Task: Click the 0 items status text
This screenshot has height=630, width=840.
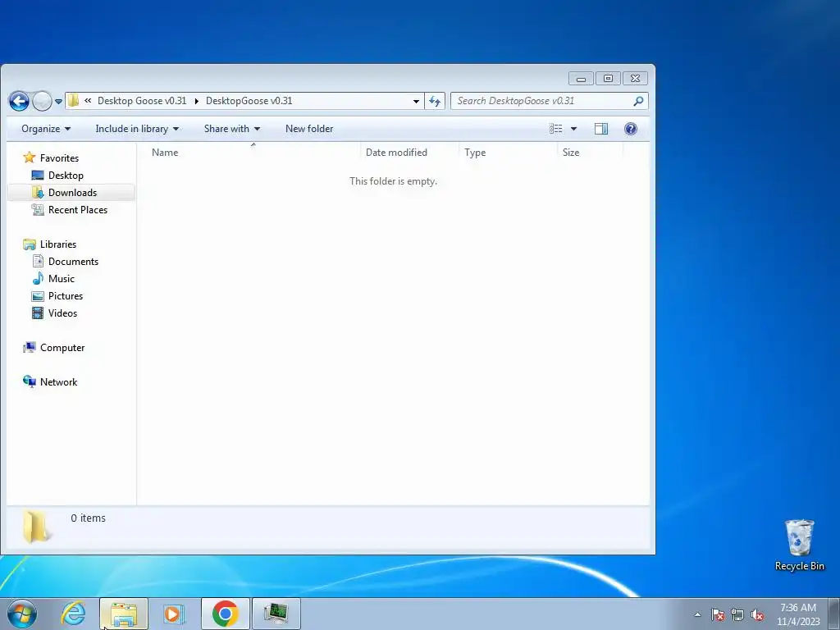Action: click(x=88, y=518)
